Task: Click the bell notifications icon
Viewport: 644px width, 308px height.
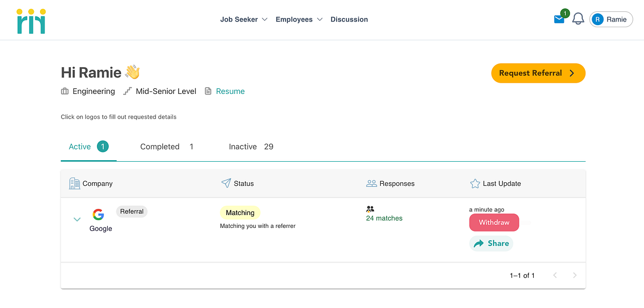Action: coord(578,18)
